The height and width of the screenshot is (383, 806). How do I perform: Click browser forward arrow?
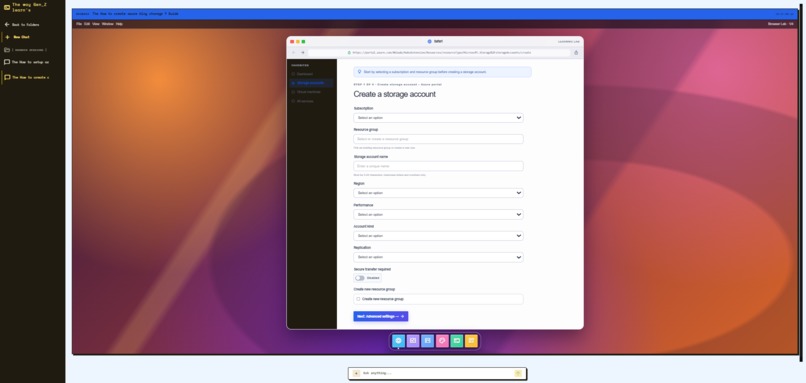(x=303, y=52)
